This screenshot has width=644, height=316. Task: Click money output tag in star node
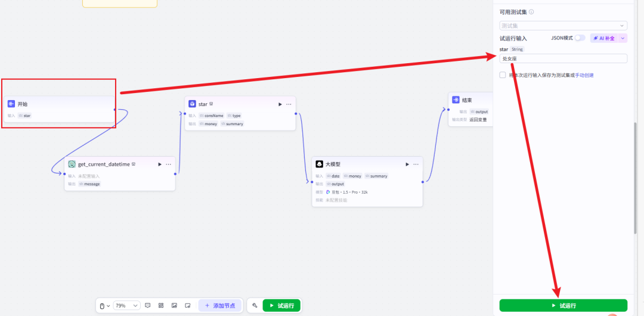pyautogui.click(x=209, y=123)
